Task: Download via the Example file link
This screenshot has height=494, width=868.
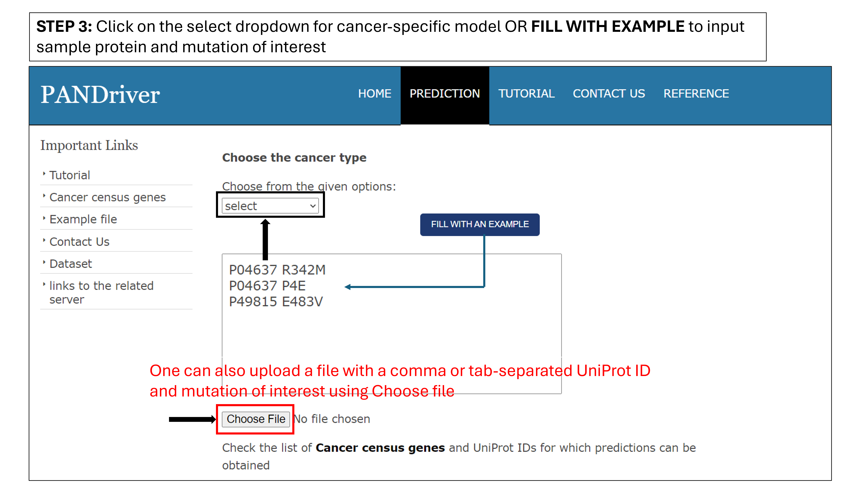Action: click(83, 219)
